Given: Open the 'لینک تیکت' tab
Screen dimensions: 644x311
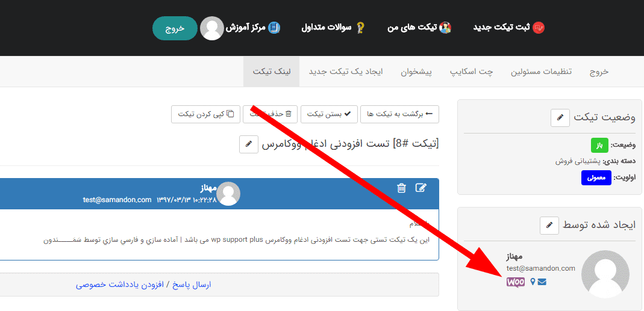Looking at the screenshot, I should tap(272, 72).
